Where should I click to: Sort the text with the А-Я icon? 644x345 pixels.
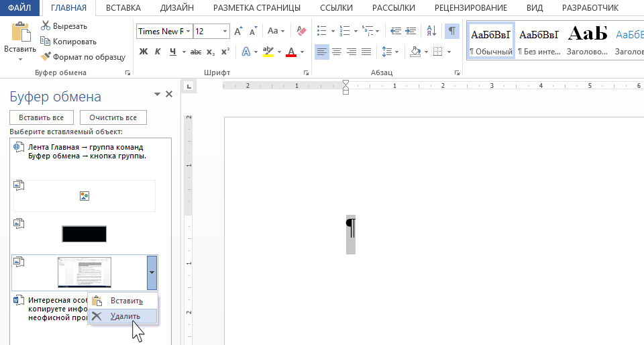[x=430, y=31]
